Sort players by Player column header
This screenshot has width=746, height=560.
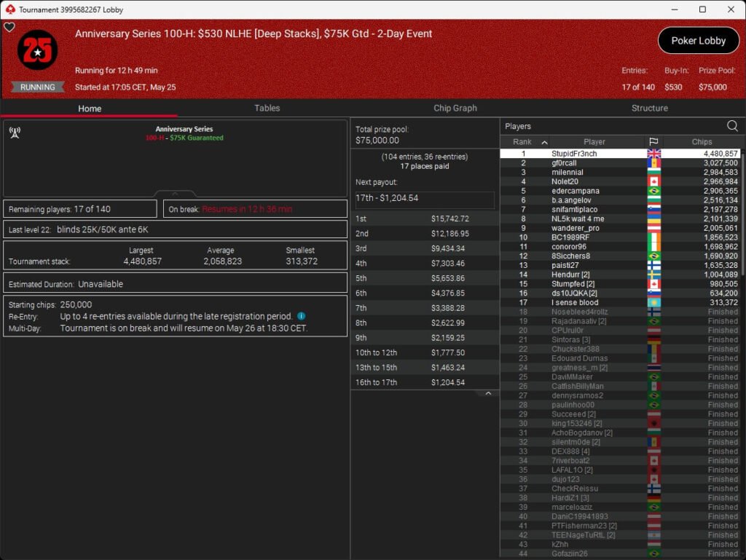point(594,142)
